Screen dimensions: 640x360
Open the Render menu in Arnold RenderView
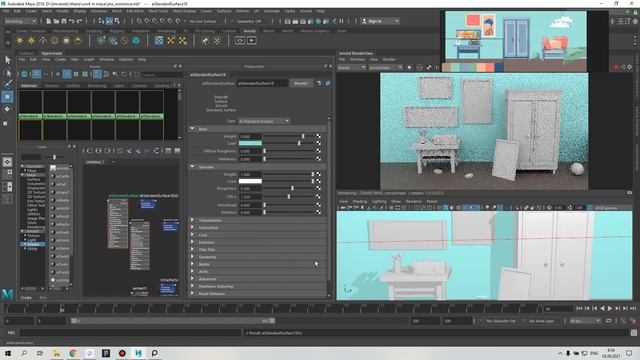(x=389, y=60)
